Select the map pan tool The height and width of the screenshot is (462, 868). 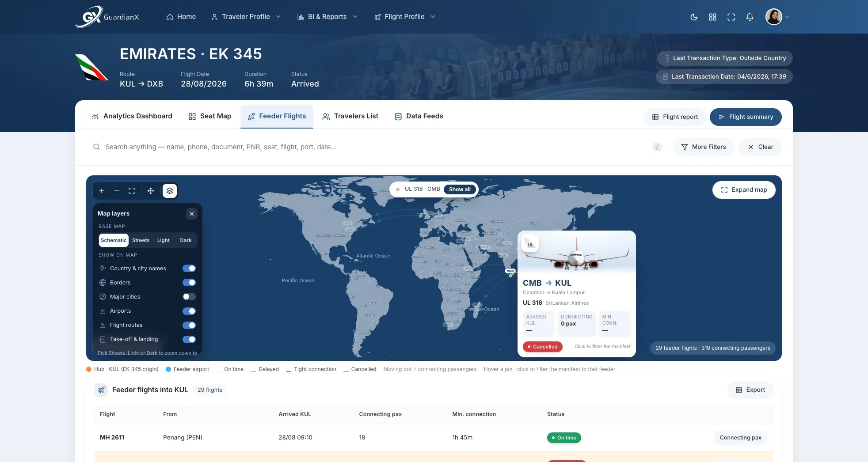(x=151, y=191)
